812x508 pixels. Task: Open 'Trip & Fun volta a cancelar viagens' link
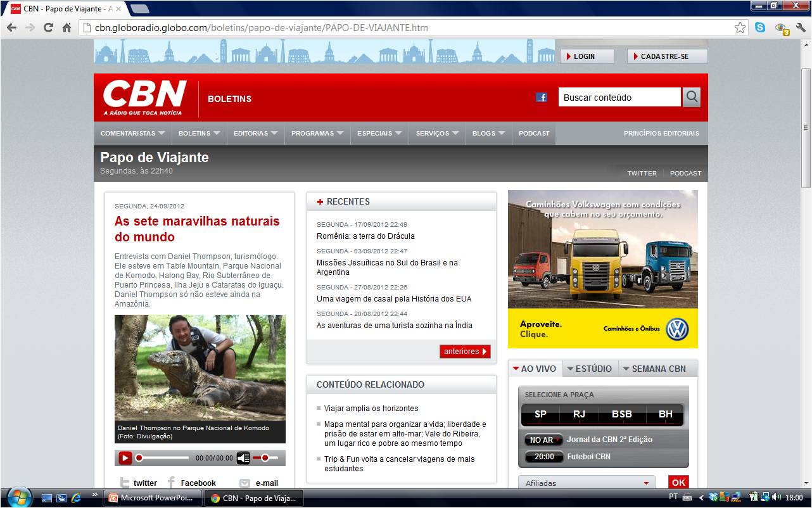click(x=399, y=464)
